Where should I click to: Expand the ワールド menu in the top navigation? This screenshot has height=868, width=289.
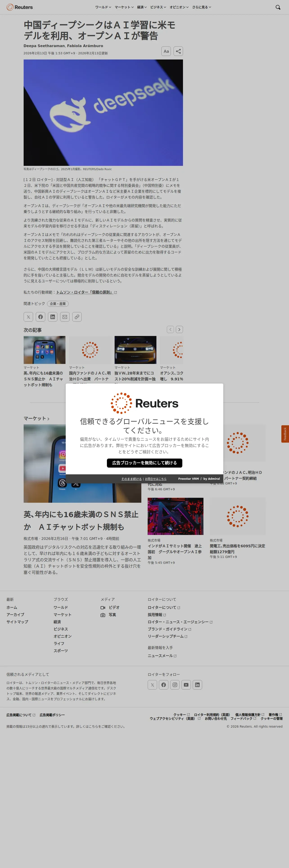click(103, 7)
